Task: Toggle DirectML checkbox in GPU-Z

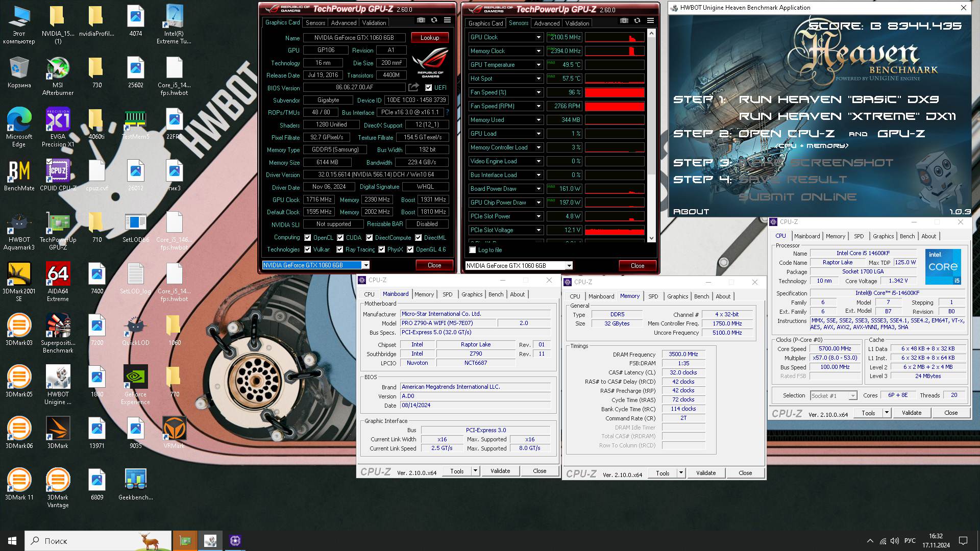Action: point(419,238)
